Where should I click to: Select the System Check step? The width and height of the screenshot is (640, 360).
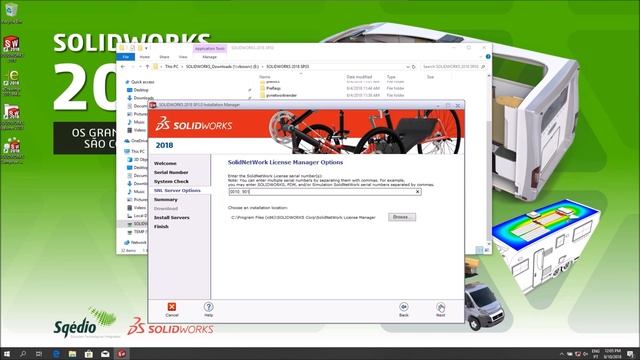click(171, 181)
